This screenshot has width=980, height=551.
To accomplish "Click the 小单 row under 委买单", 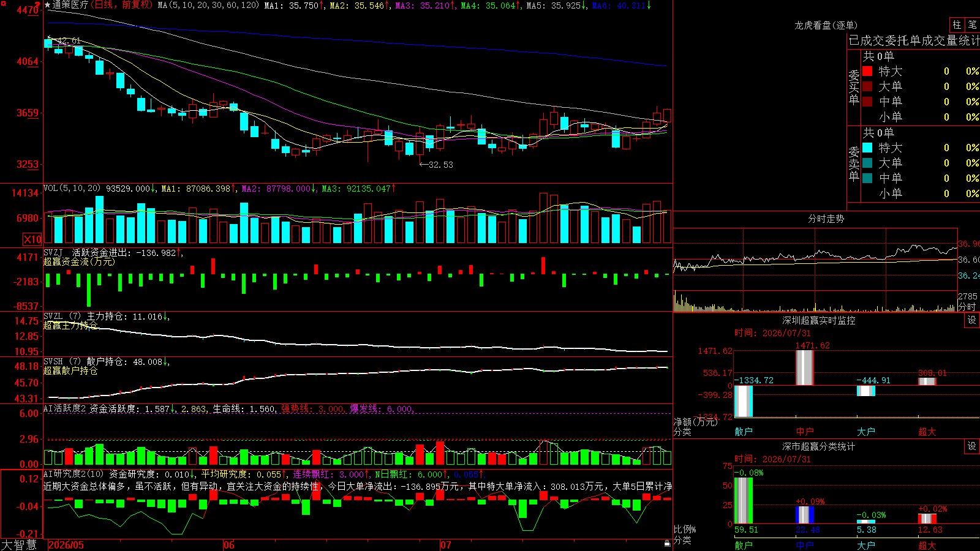I will pos(921,117).
